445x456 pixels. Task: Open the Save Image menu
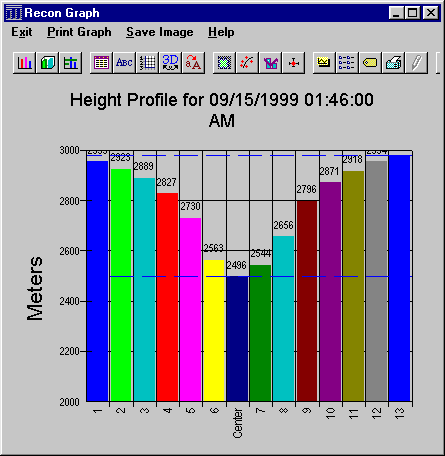[x=160, y=32]
